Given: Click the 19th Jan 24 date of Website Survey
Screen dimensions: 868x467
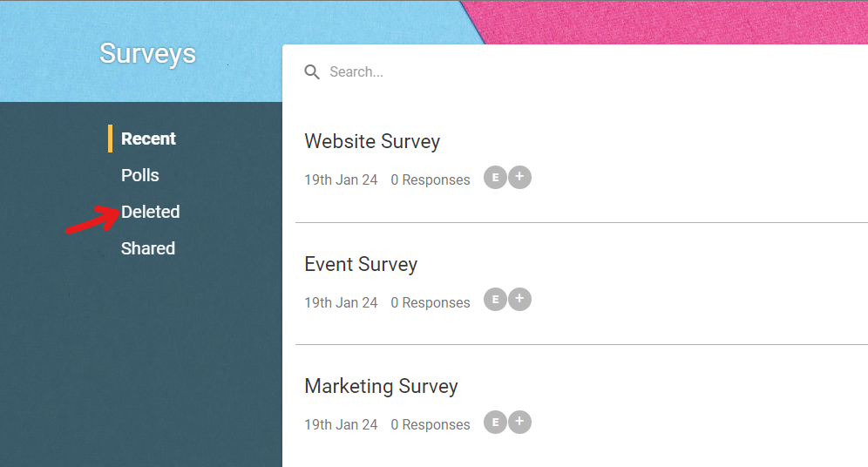Looking at the screenshot, I should pyautogui.click(x=341, y=179).
